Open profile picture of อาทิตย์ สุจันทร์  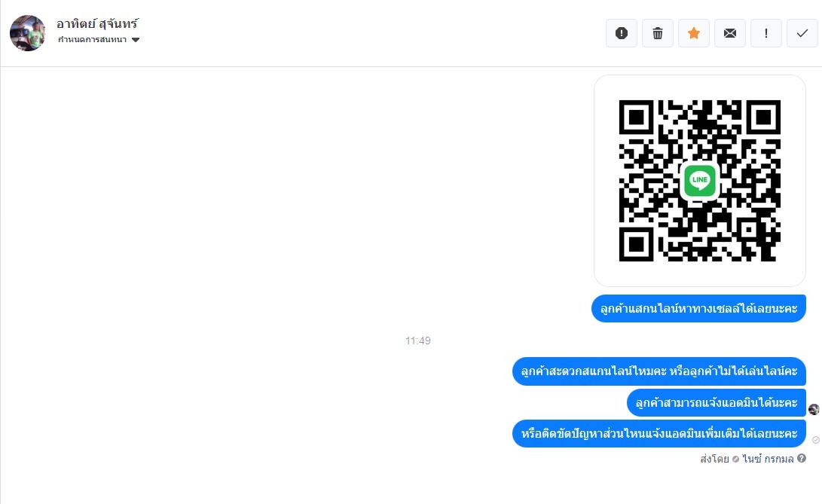point(28,33)
